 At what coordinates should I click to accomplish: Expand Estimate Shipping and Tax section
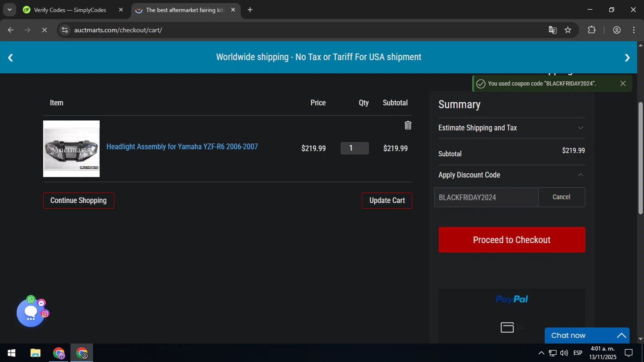[x=511, y=128]
